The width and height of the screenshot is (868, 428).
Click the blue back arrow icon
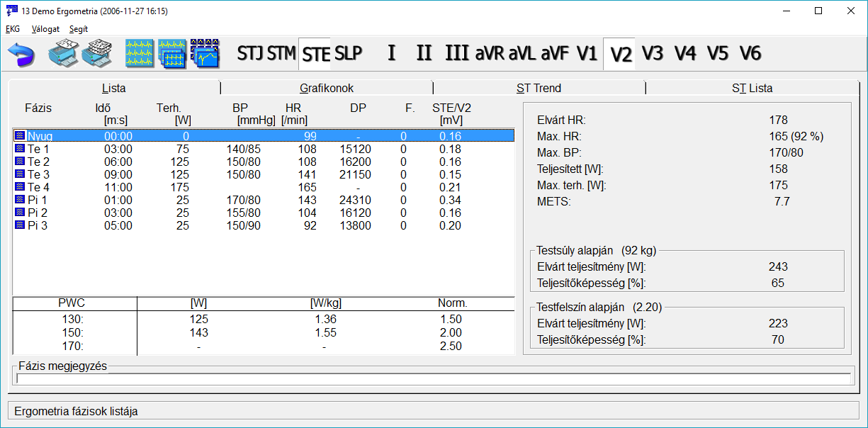point(22,54)
